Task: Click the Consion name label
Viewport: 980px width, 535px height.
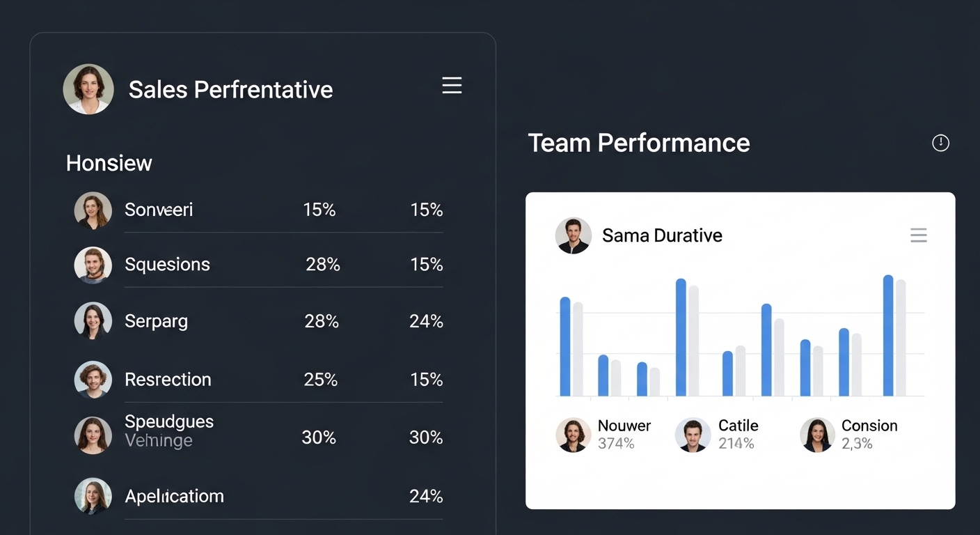Action: [x=869, y=426]
